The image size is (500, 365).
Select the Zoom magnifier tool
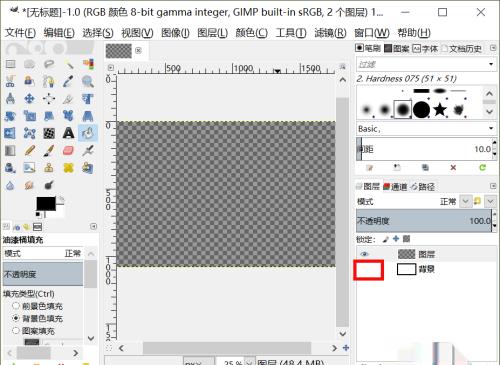click(88, 81)
